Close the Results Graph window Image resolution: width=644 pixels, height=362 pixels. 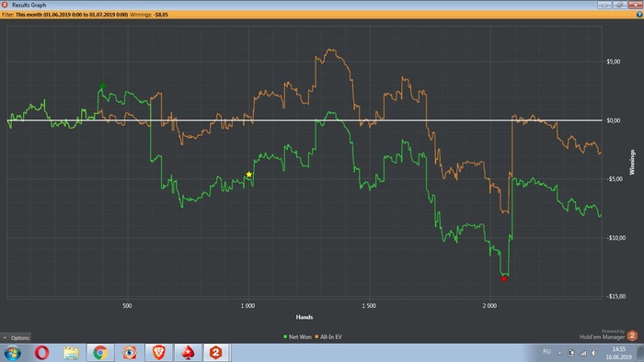tap(635, 5)
